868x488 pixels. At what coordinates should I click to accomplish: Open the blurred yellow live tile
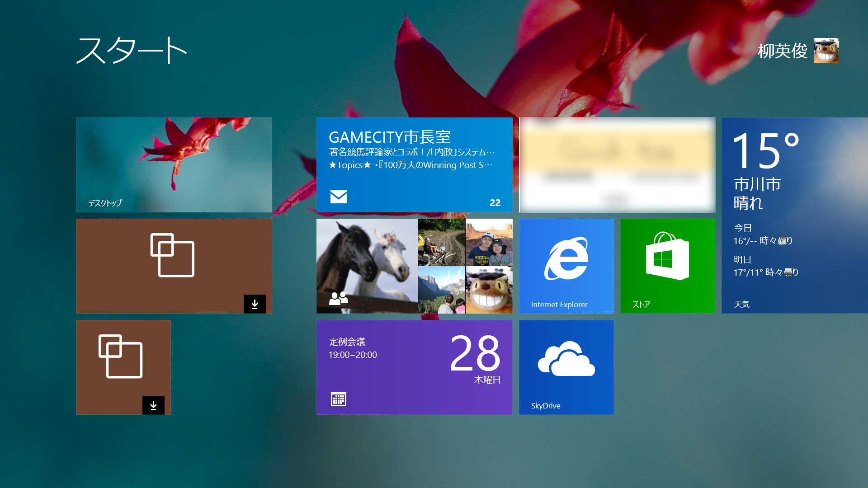coord(617,165)
